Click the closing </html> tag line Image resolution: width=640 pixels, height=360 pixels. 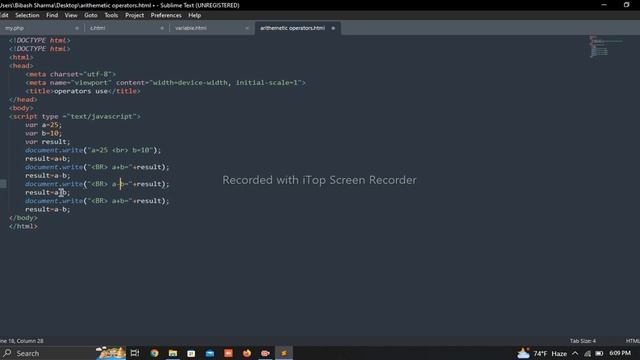pos(23,226)
